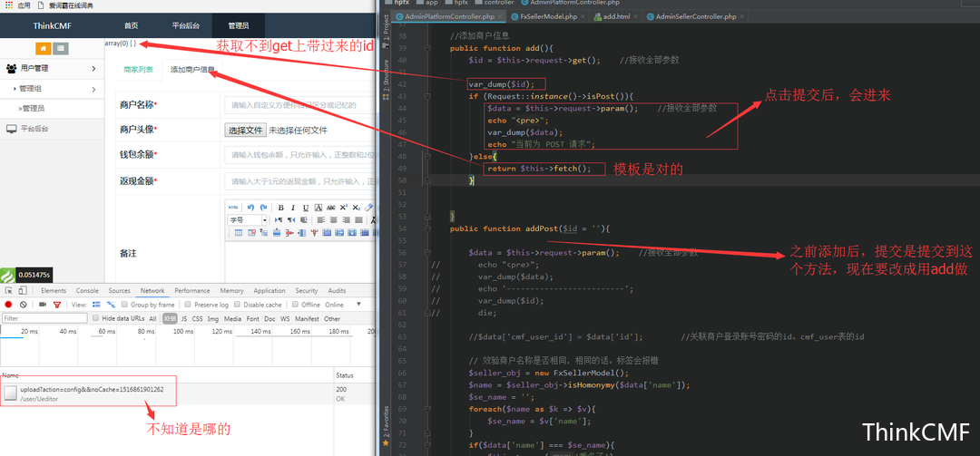Open the 爱词霸在线词典 bookmark
The image size is (980, 456).
click(x=66, y=5)
